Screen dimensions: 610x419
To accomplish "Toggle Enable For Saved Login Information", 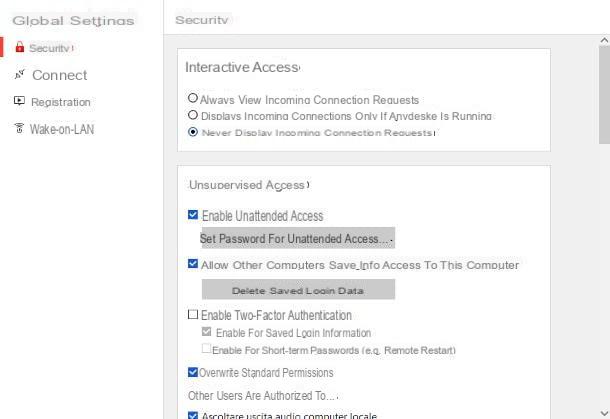I will point(207,332).
